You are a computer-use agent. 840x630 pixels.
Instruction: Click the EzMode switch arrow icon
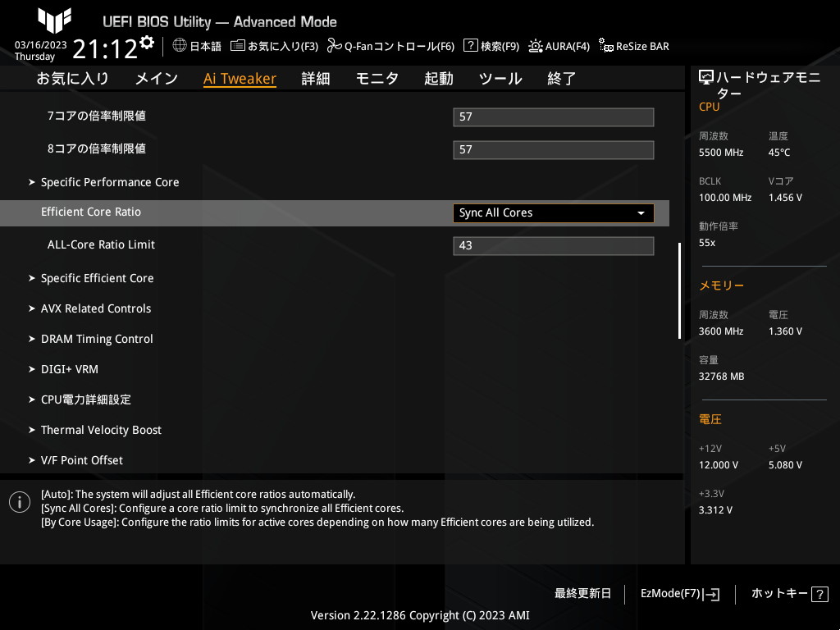[x=711, y=594]
